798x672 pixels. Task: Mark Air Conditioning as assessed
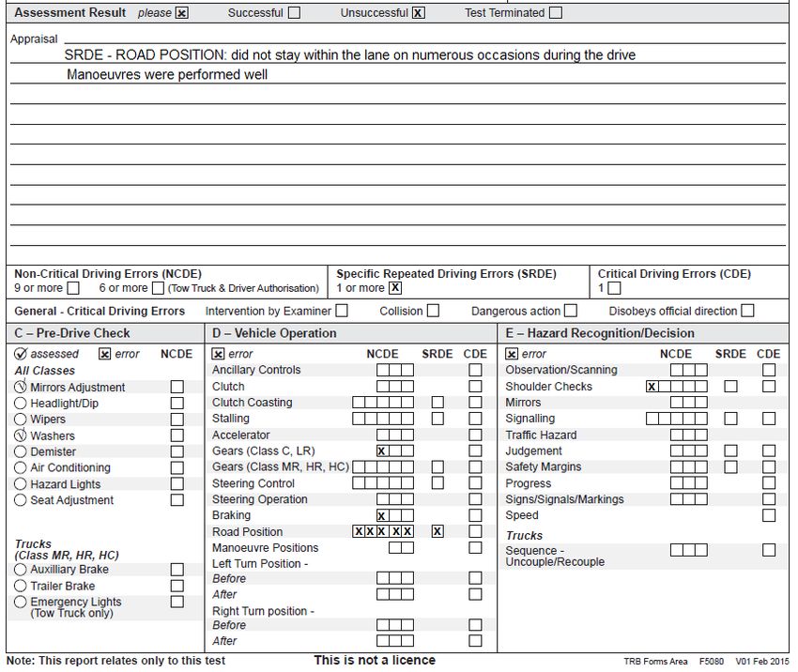pos(21,467)
